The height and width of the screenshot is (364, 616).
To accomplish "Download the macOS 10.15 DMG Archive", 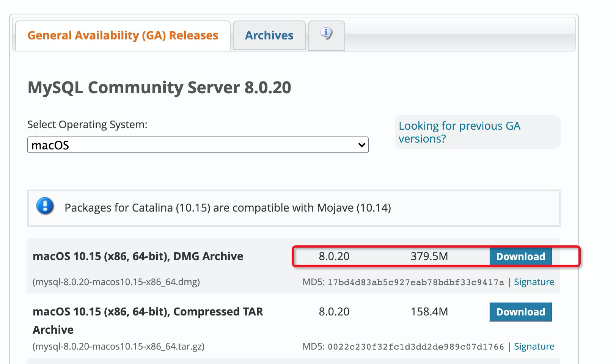I will coord(520,256).
